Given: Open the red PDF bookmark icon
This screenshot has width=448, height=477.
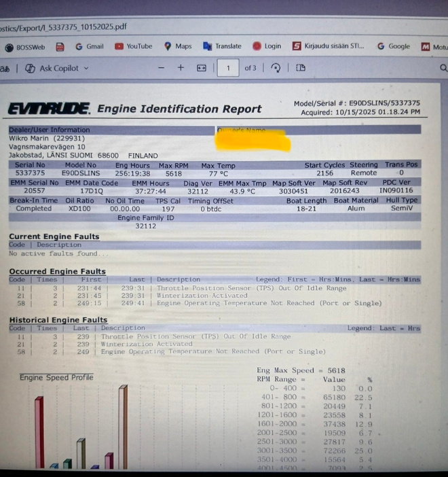Looking at the screenshot, I should click(x=60, y=47).
